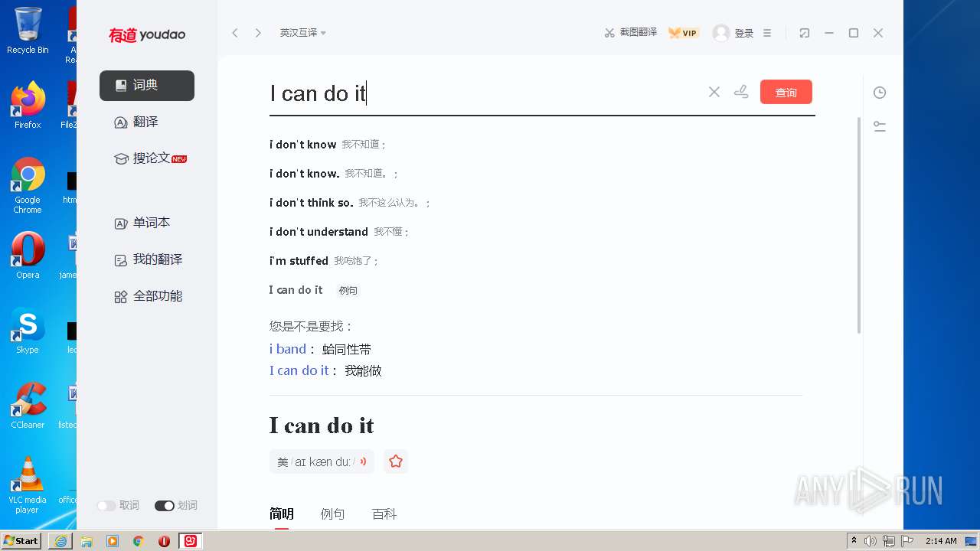Open Google Chrome desktop shortcut

pyautogui.click(x=28, y=185)
